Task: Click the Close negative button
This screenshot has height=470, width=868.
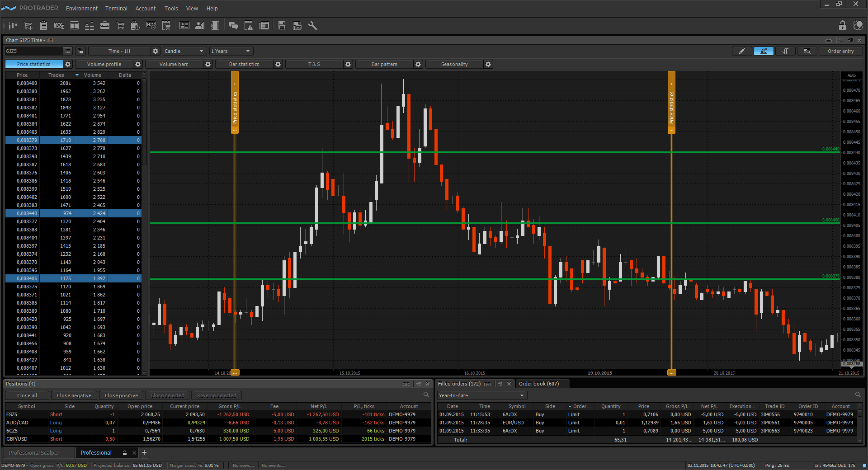Action: tap(74, 395)
